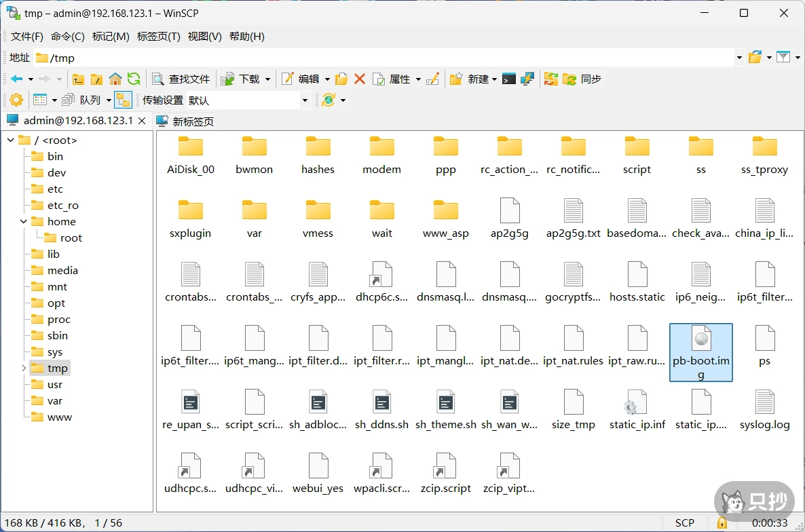
Task: Click the 新建 new button
Action: (475, 79)
